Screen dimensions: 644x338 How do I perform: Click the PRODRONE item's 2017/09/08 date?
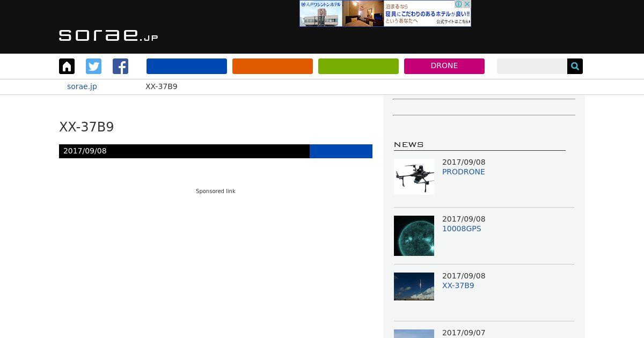pos(464,162)
